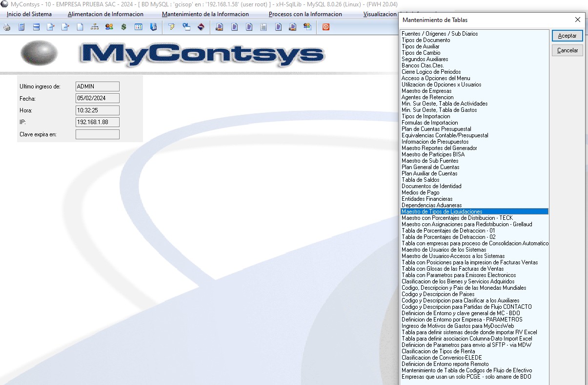
Task: Open the calculator tool icon
Action: (x=21, y=27)
